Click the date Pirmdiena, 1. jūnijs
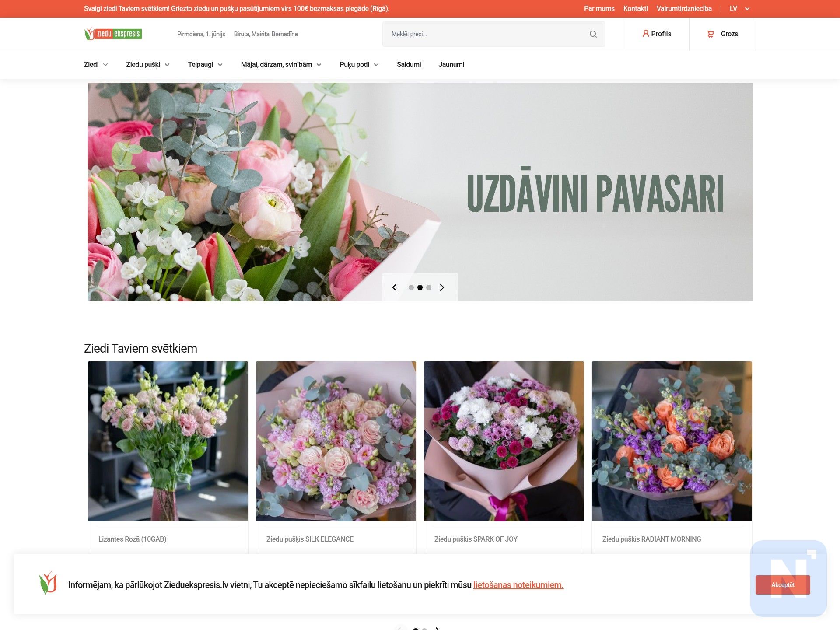 pos(201,34)
